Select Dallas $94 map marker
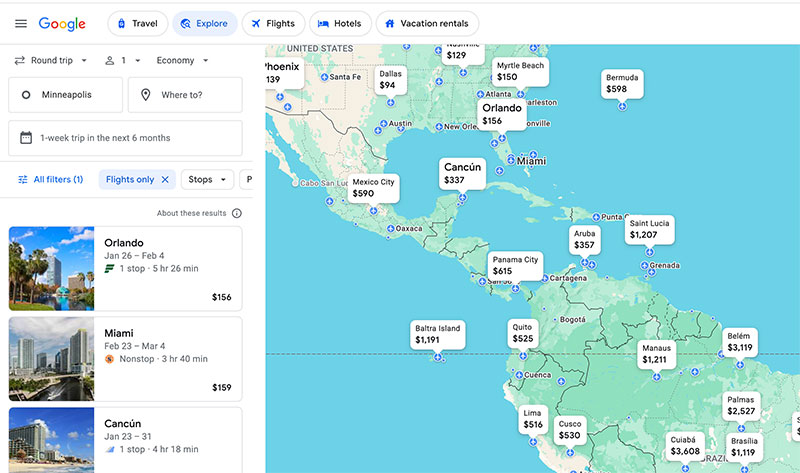Screen dimensions: 800x473 (390, 80)
